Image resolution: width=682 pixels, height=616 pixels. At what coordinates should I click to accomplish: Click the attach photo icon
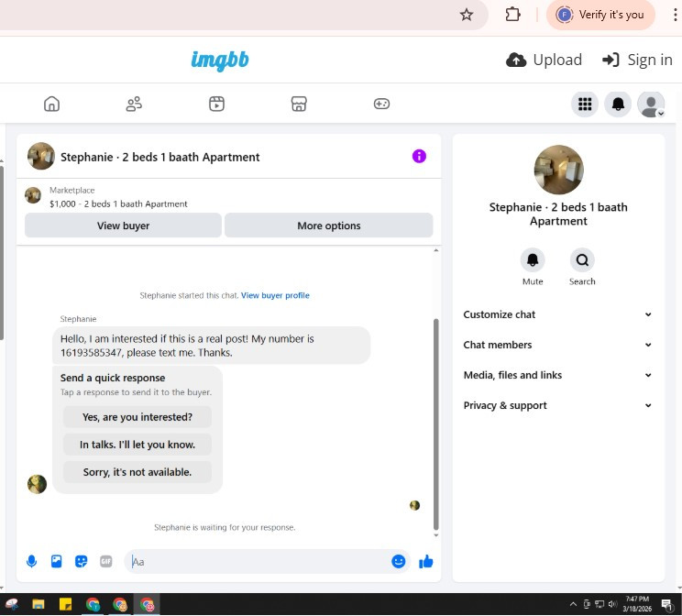click(56, 562)
